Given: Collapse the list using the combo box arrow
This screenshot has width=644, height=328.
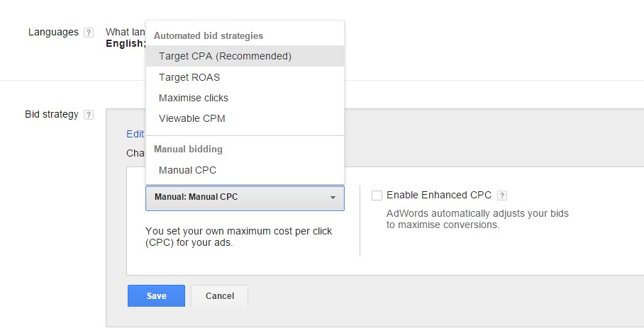Looking at the screenshot, I should [333, 198].
